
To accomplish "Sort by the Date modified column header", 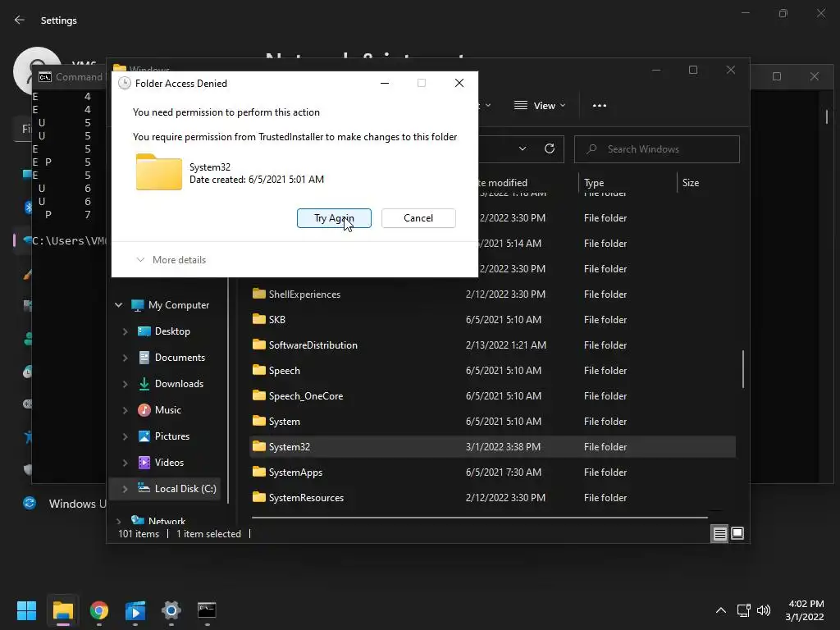I will click(504, 183).
